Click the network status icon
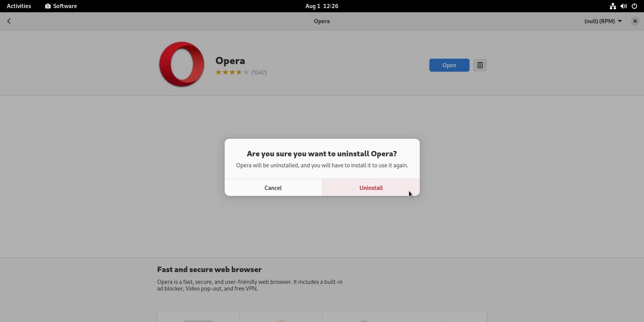This screenshot has height=322, width=644. click(x=613, y=6)
